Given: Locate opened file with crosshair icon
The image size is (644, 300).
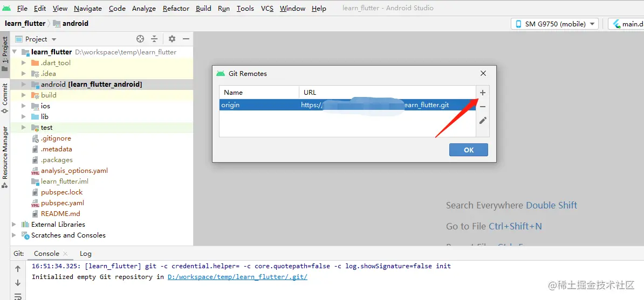Looking at the screenshot, I should (140, 39).
